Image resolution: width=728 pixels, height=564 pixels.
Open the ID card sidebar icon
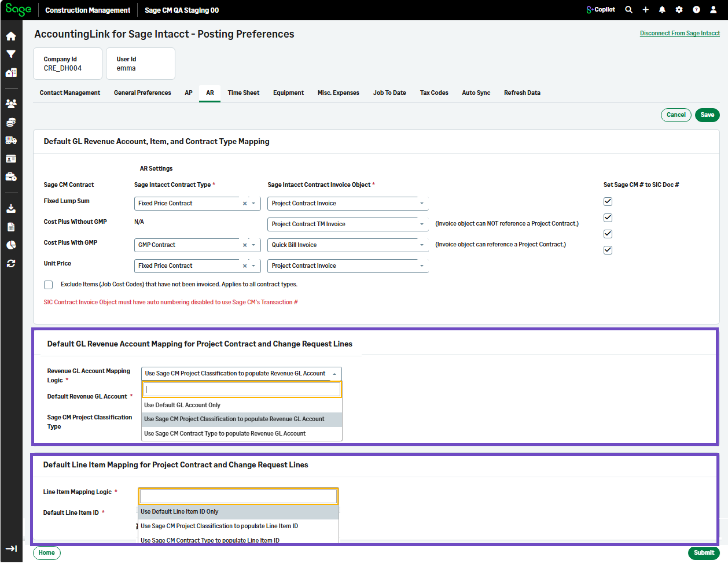pos(11,158)
